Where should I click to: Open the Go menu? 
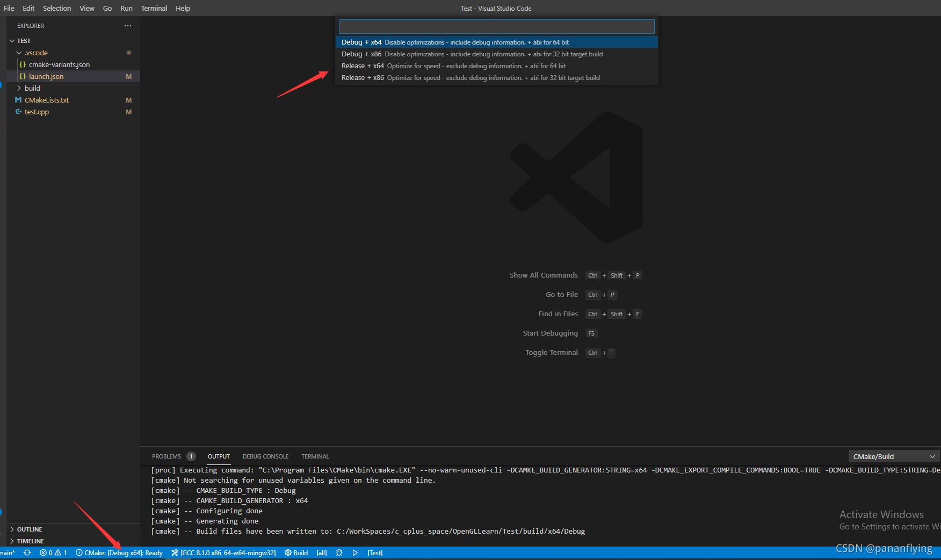(107, 8)
